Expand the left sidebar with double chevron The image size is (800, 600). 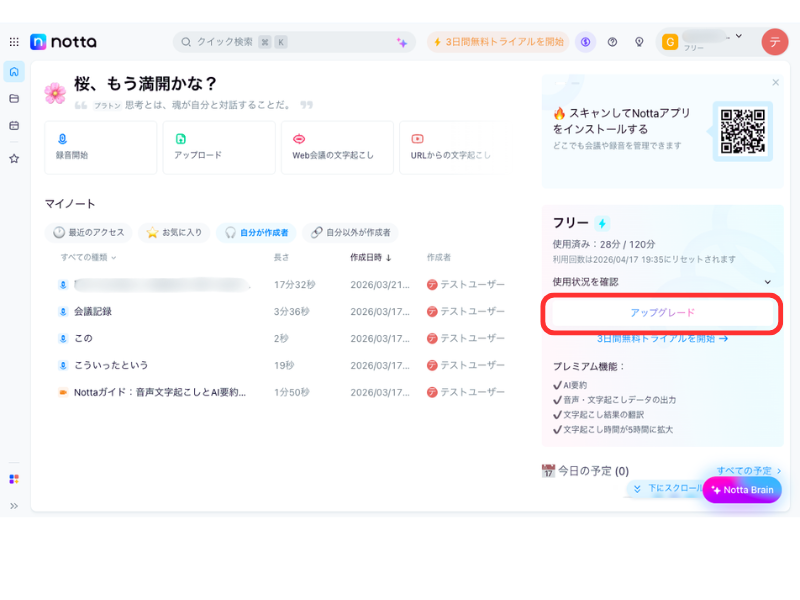click(14, 506)
